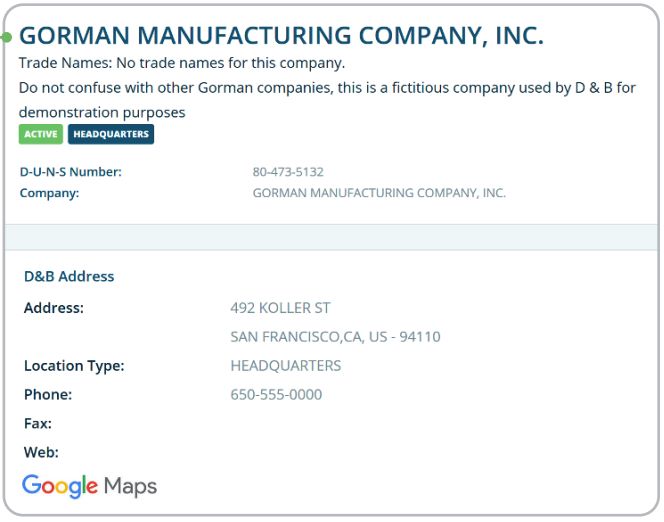Select the green ACTIVE badge
664x522 pixels.
41,134
